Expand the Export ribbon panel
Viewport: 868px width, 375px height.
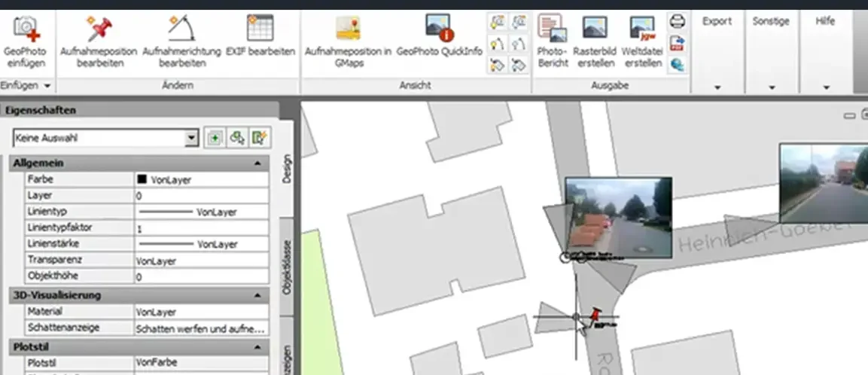tap(717, 87)
